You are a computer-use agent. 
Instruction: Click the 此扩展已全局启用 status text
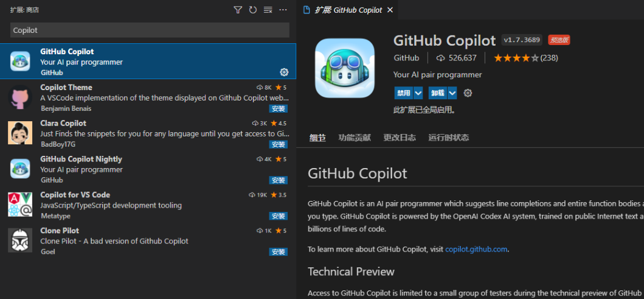424,110
